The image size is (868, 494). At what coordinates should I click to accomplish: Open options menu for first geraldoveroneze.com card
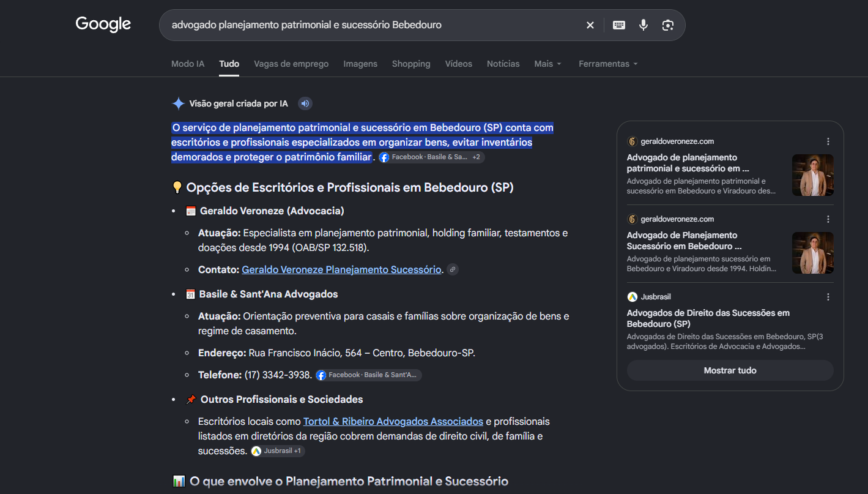828,141
